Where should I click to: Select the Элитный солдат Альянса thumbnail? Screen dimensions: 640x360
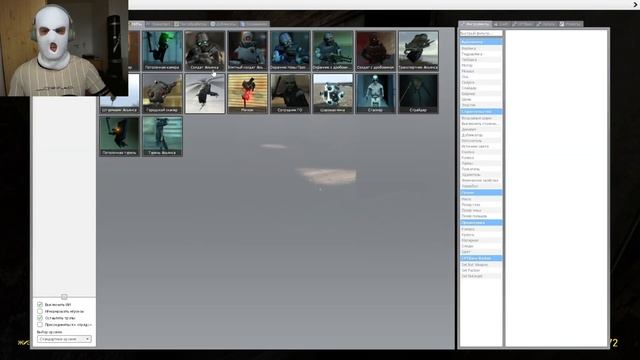248,51
